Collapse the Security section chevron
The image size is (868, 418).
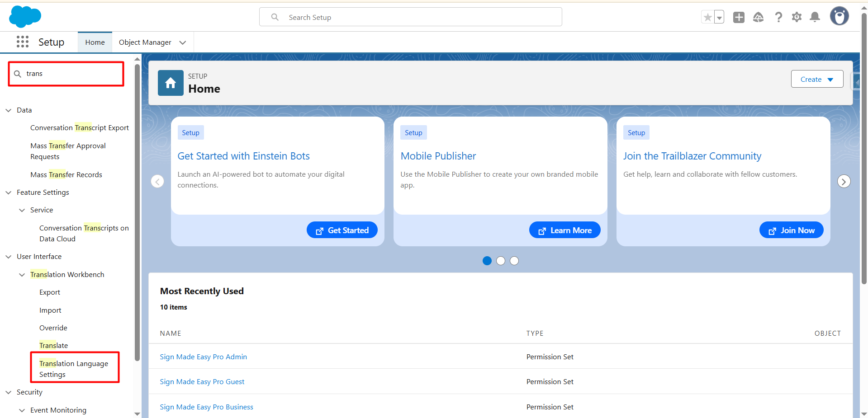[x=9, y=392]
